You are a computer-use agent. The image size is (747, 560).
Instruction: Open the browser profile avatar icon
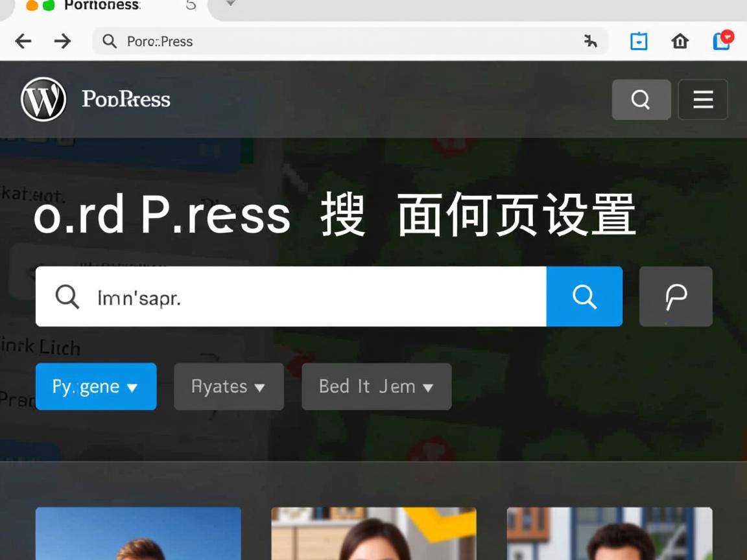tap(722, 41)
